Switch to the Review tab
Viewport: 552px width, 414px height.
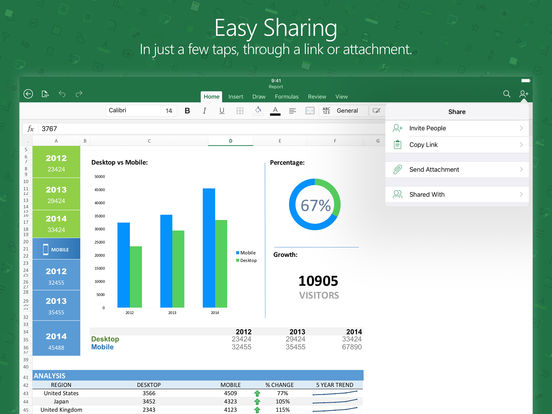tap(317, 96)
